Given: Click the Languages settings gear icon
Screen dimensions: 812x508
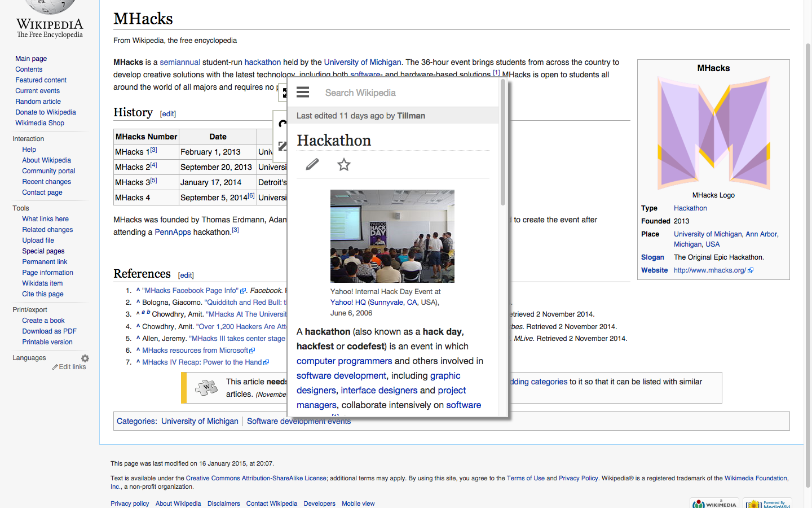Looking at the screenshot, I should pos(85,358).
